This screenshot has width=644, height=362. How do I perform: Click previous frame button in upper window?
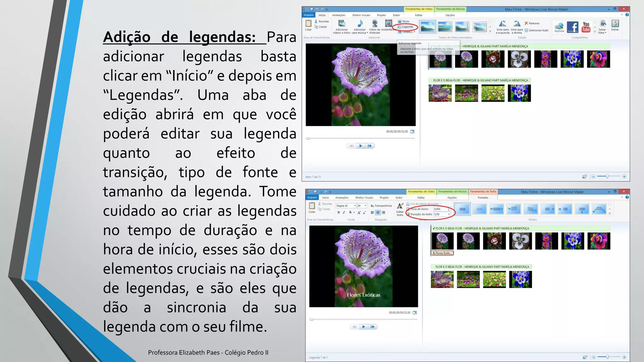tap(352, 146)
